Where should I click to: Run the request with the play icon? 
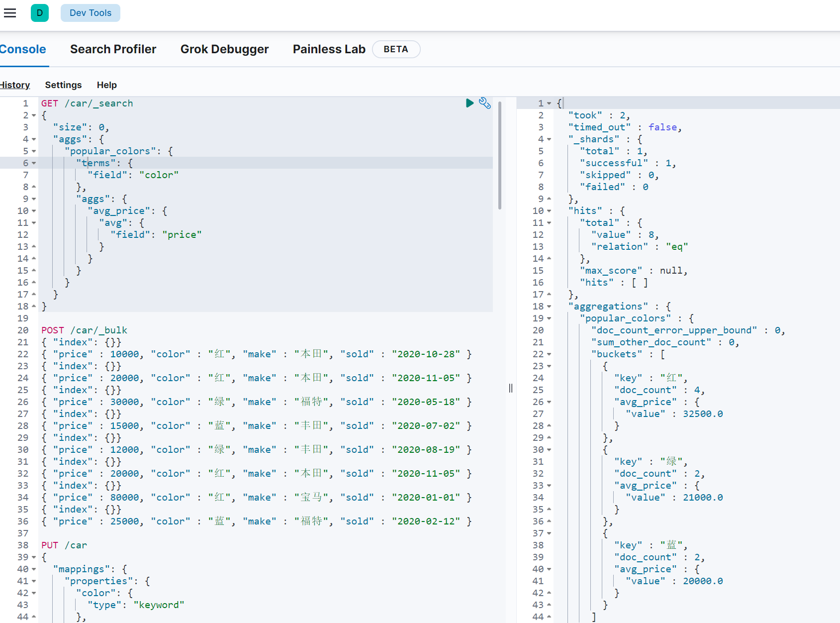(x=469, y=103)
